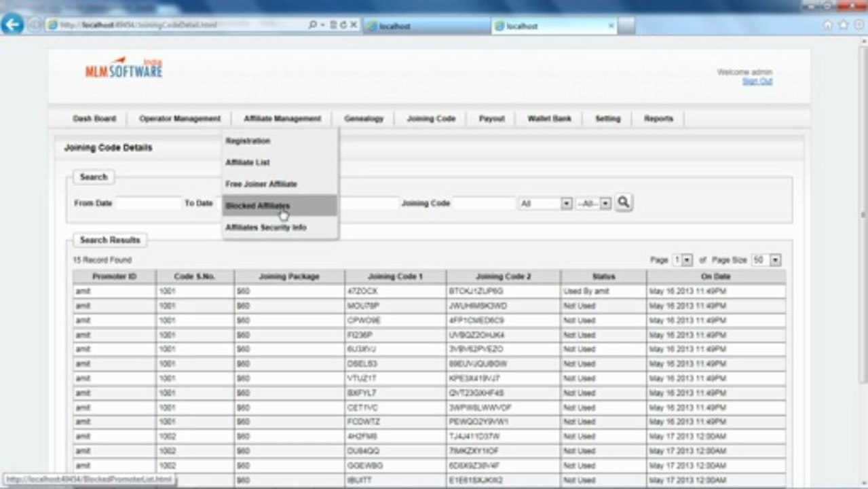Open the Setting menu
The height and width of the screenshot is (489, 868).
click(608, 118)
